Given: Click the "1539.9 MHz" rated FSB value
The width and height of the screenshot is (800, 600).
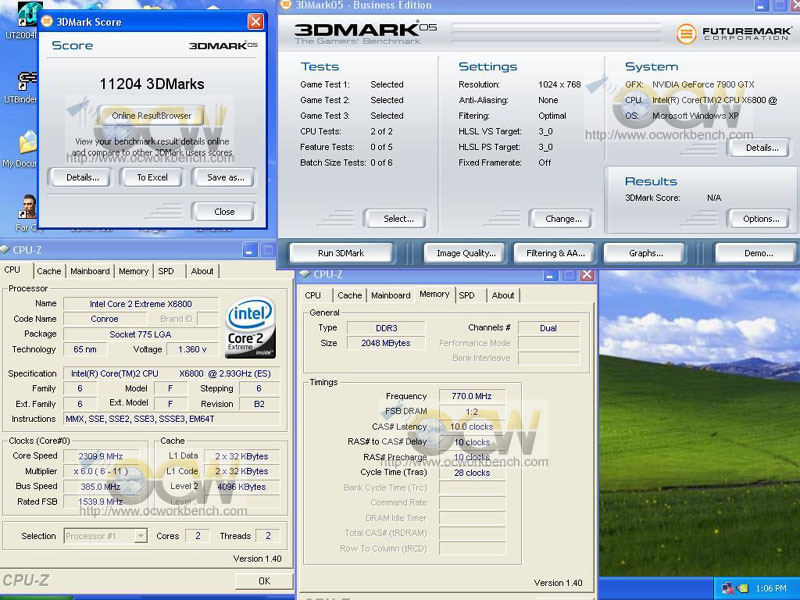Looking at the screenshot, I should (x=101, y=502).
